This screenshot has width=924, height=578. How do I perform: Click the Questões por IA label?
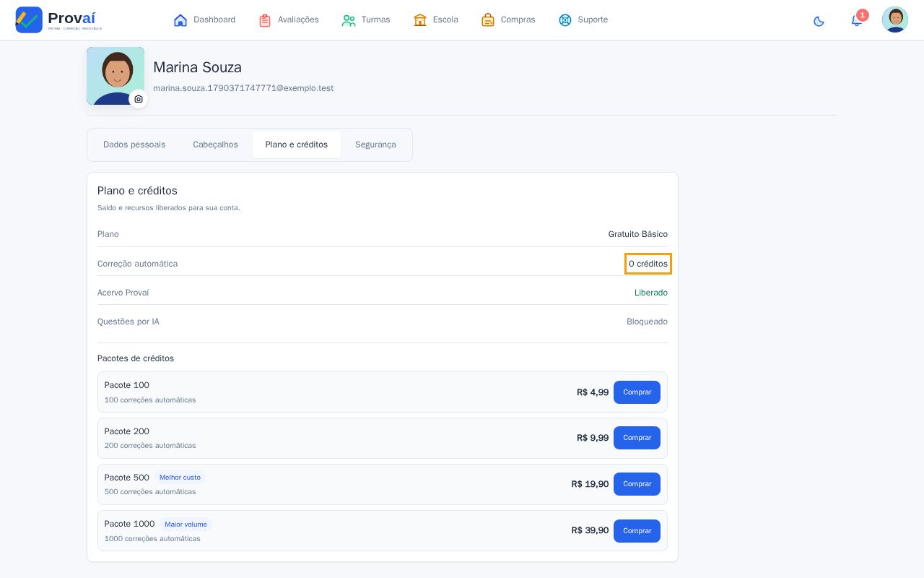coord(128,322)
